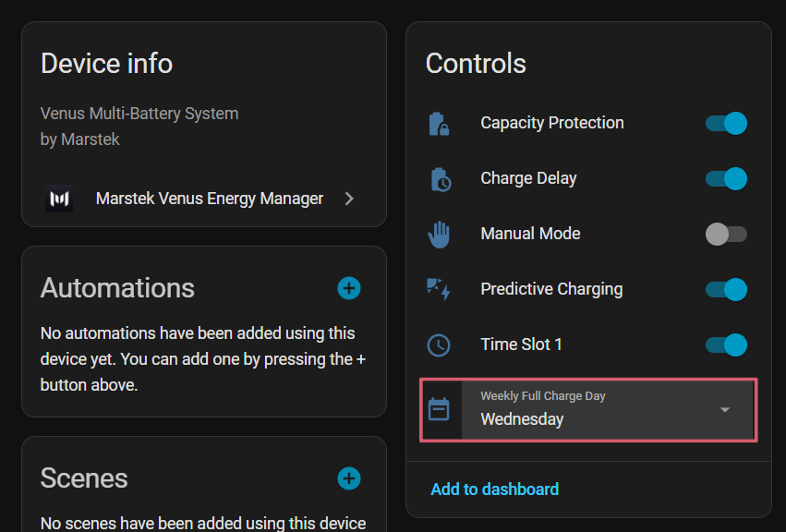Image resolution: width=786 pixels, height=532 pixels.
Task: Enable the Manual Mode toggle
Action: click(726, 235)
